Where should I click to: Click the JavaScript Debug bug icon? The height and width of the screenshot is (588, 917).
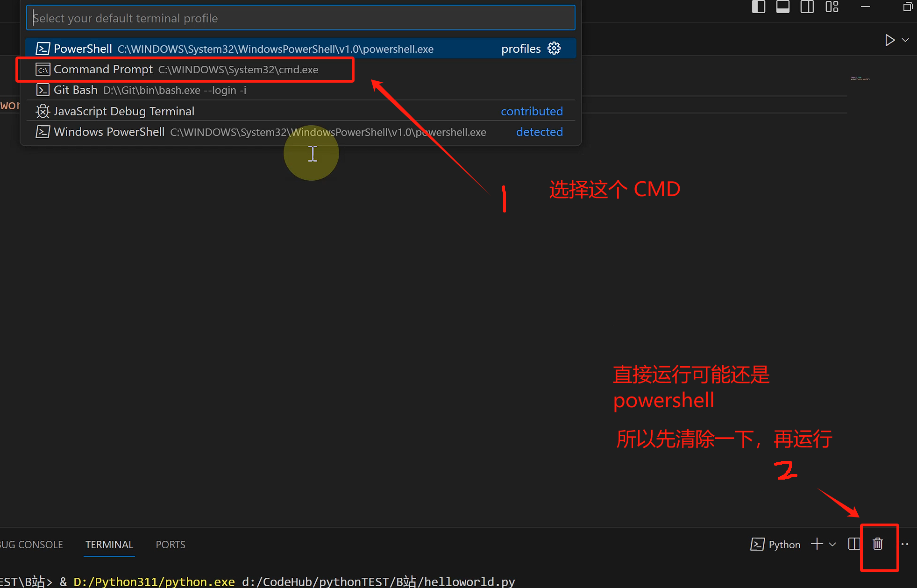pyautogui.click(x=43, y=111)
